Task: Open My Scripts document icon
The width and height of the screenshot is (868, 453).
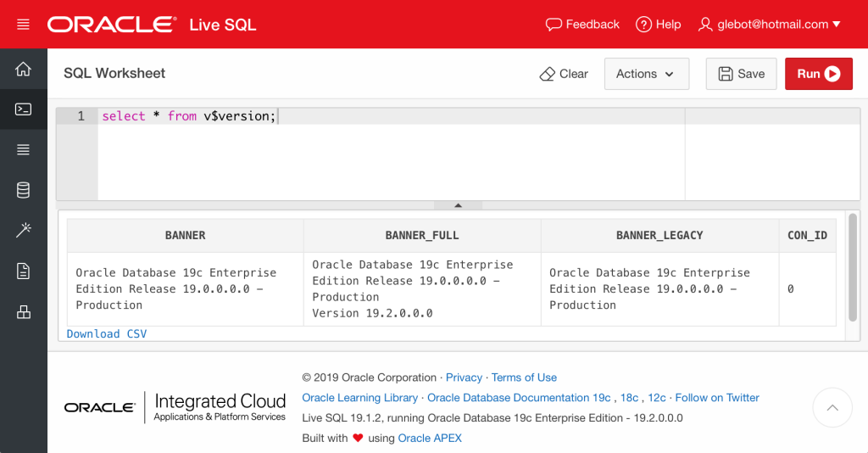Action: tap(23, 271)
